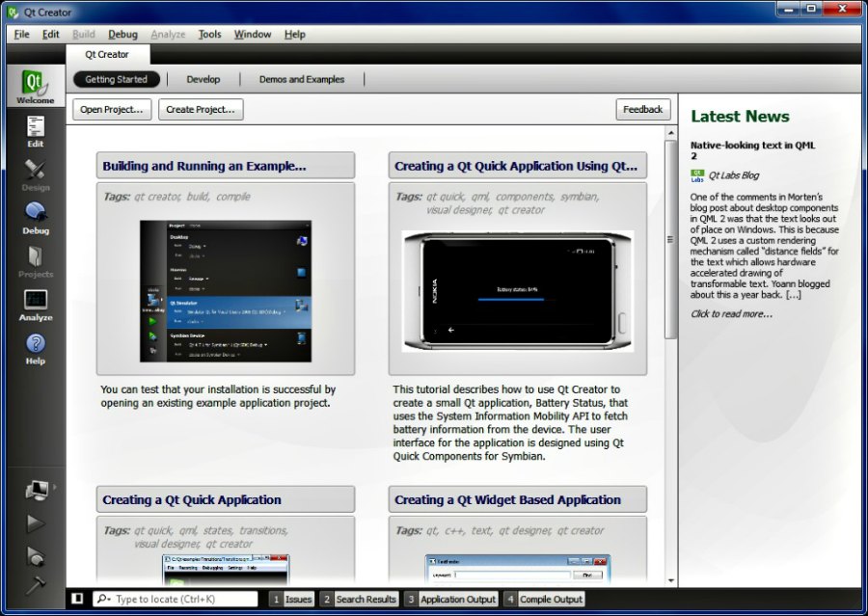Click the Latest News heading
Screen dimensions: 868x616
740,117
